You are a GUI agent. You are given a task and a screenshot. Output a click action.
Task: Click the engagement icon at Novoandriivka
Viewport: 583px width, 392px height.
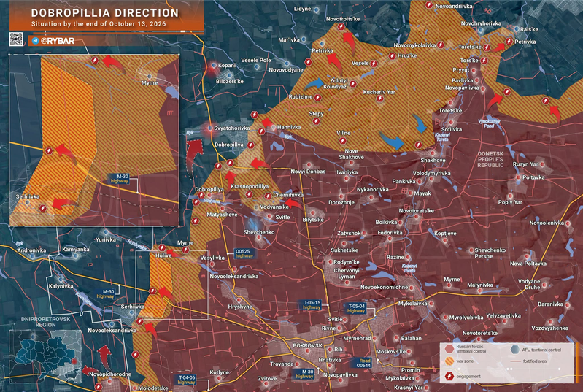tap(429, 5)
